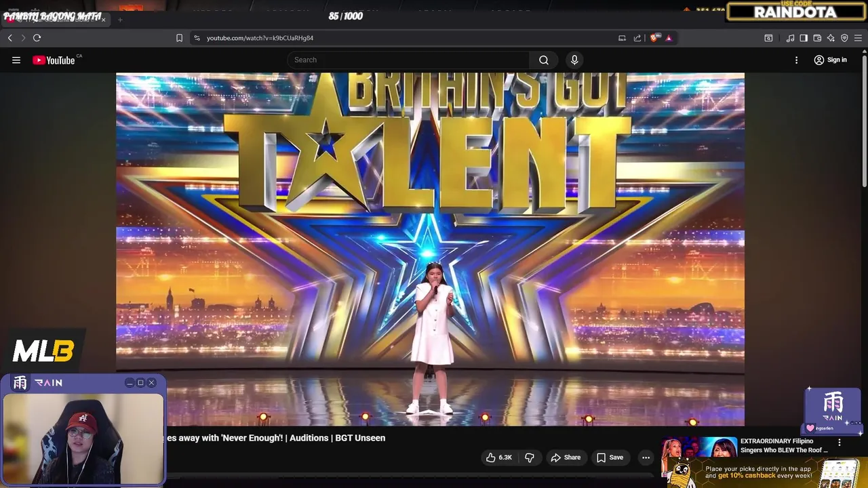This screenshot has height=488, width=868.
Task: Save the video with Save button
Action: (610, 457)
